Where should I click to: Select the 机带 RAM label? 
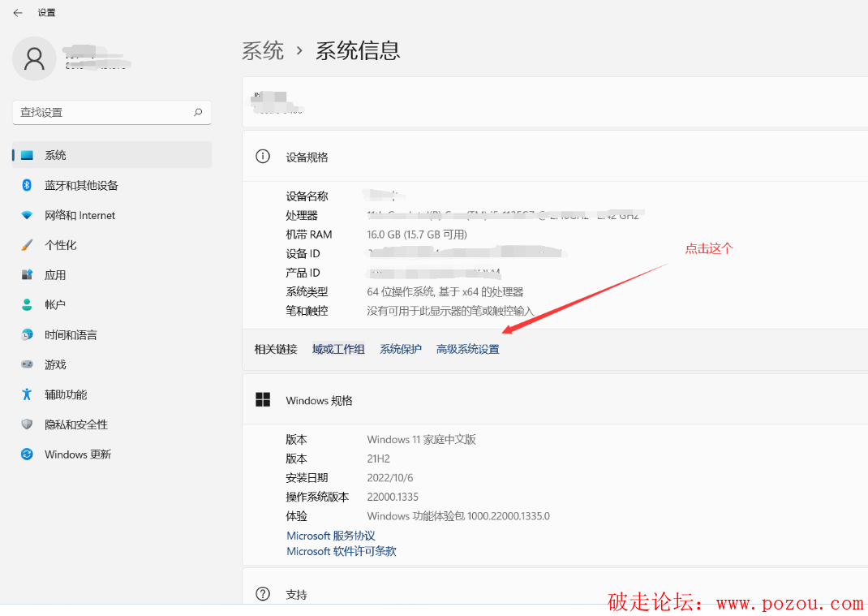309,235
